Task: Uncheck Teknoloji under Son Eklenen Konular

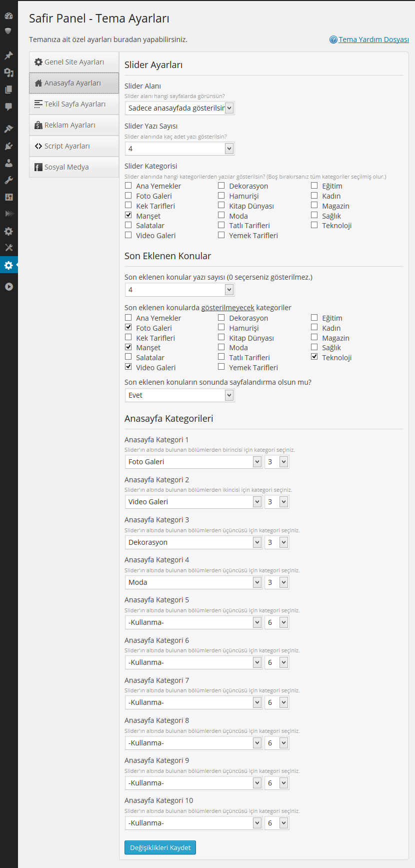Action: click(314, 357)
